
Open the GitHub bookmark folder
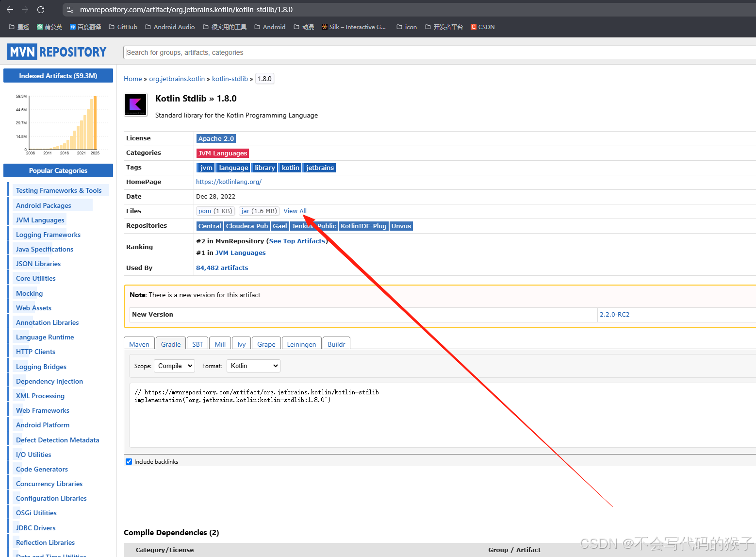[123, 27]
